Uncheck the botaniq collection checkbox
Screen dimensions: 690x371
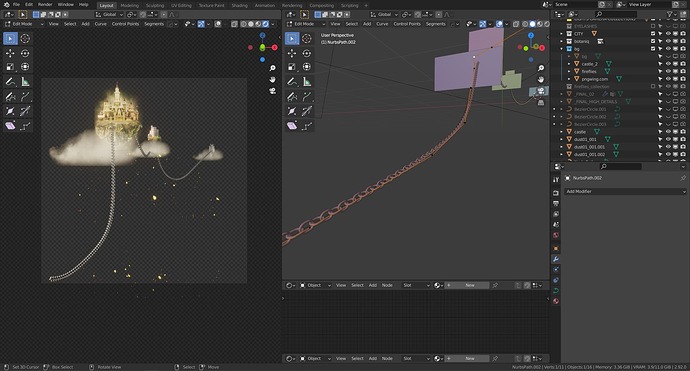(x=653, y=41)
